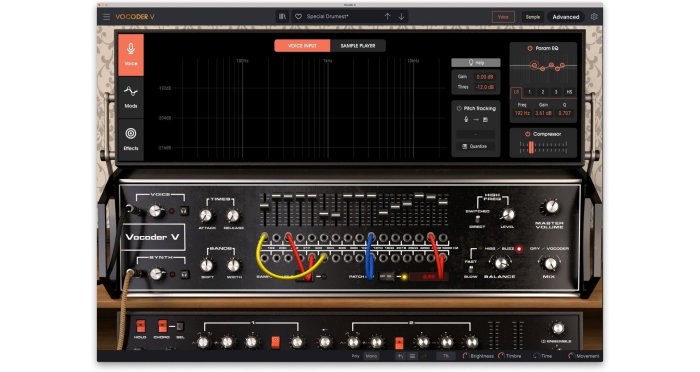Click the Freq value 192 Hz
700x372 pixels.
coord(521,113)
